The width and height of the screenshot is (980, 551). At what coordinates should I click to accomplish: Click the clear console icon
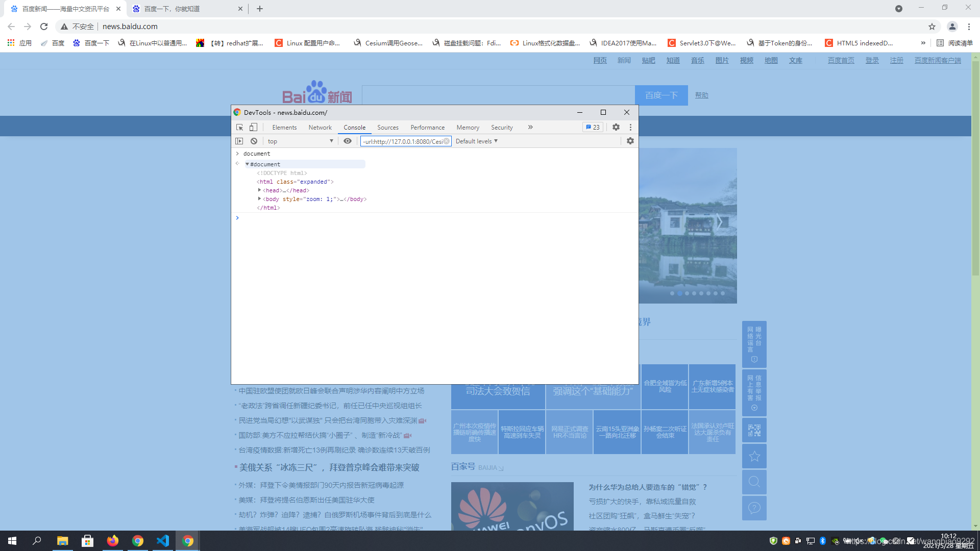[254, 141]
